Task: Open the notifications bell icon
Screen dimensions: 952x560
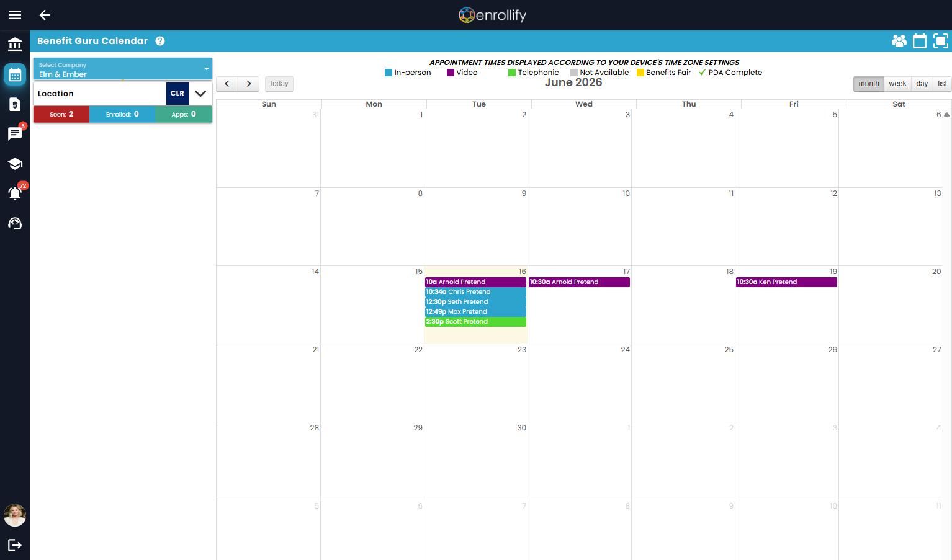Action: click(15, 193)
